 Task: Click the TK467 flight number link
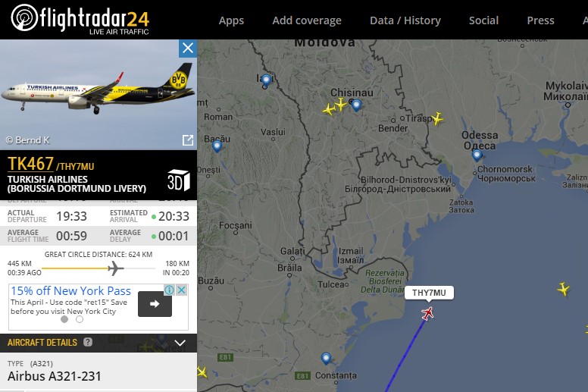[x=31, y=164]
